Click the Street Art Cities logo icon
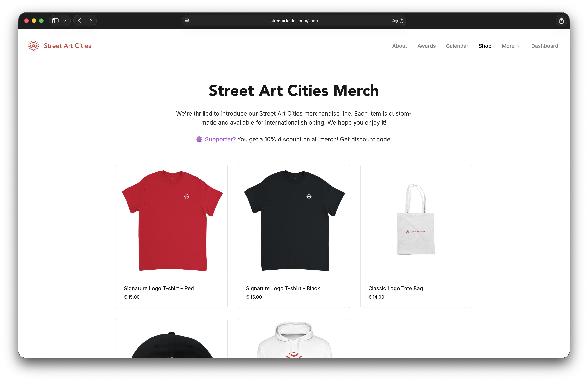Image resolution: width=588 pixels, height=382 pixels. 33,46
